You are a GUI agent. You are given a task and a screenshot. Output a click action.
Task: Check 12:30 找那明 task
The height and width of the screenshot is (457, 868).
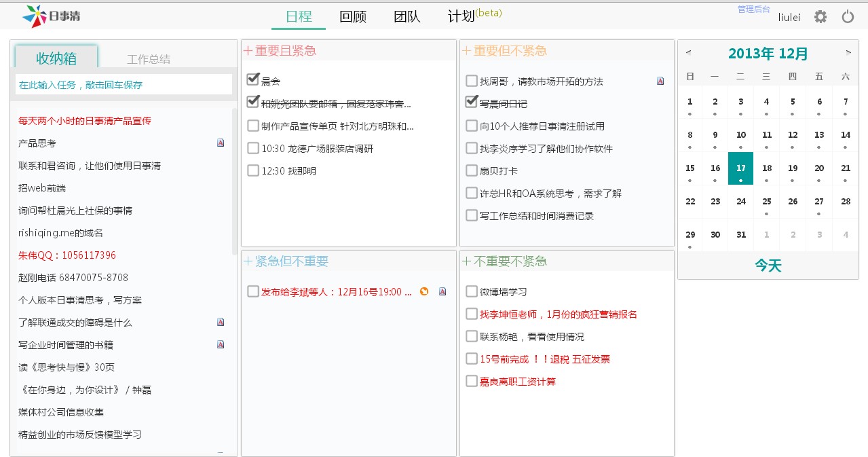click(x=253, y=170)
